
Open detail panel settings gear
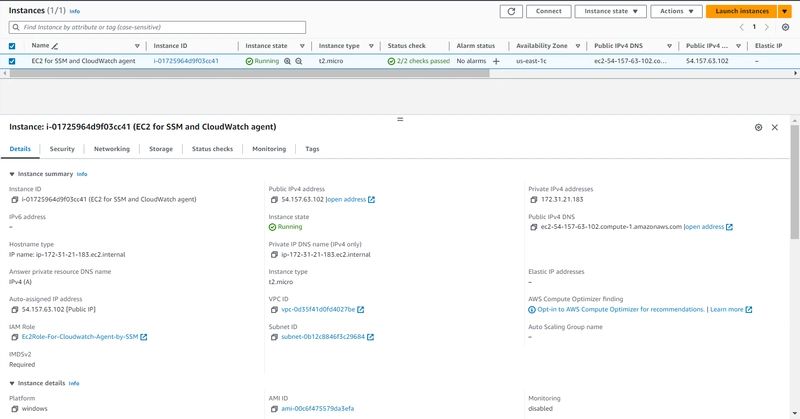click(x=758, y=128)
